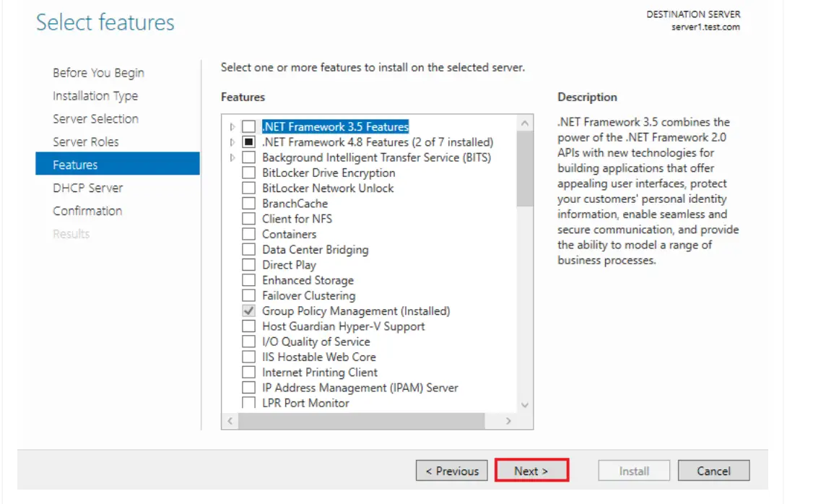The height and width of the screenshot is (504, 813).
Task: Tick Internet Printing Client checkbox
Action: tap(249, 373)
